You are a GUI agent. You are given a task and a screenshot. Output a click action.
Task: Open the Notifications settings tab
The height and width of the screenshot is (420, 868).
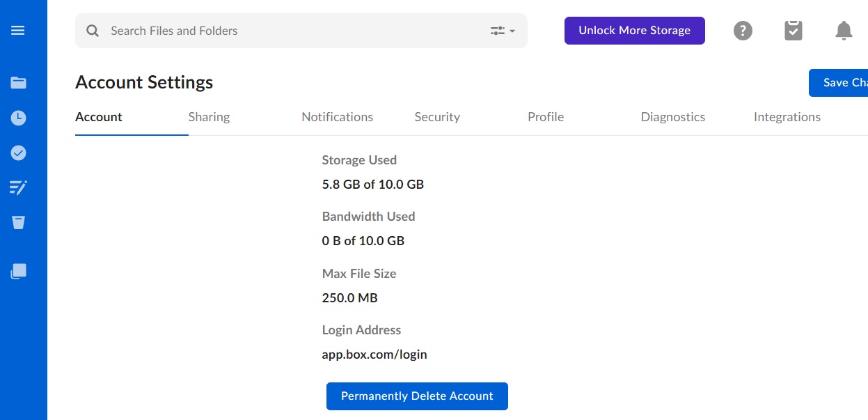[x=337, y=117]
